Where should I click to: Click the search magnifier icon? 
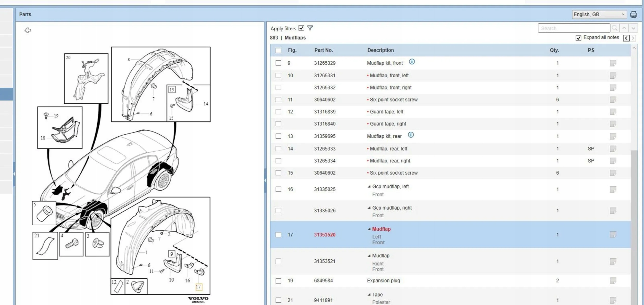615,28
